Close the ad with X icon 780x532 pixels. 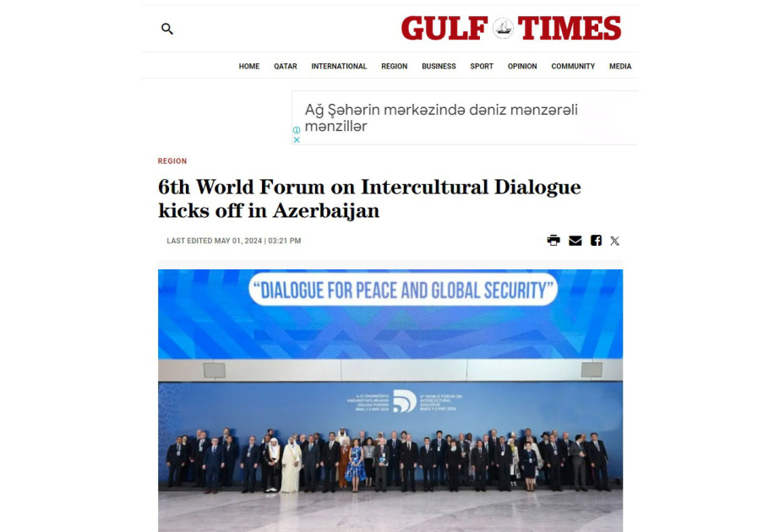(x=297, y=139)
